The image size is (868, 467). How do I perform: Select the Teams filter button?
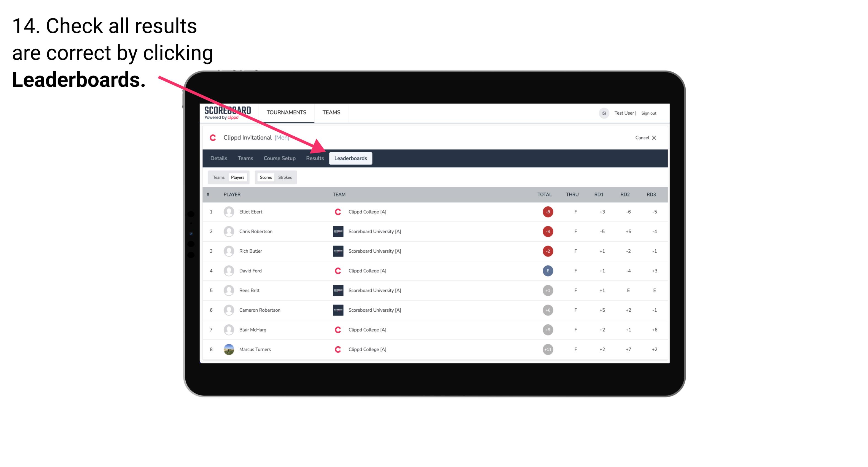point(218,177)
